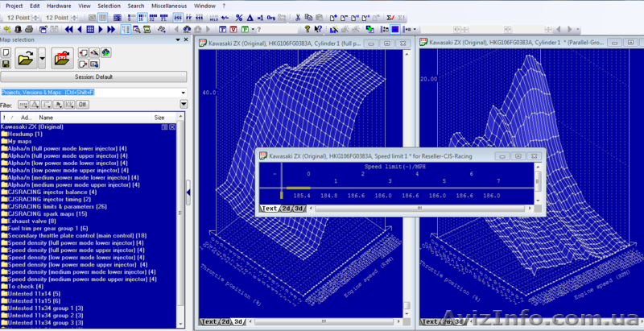Click the percent display toolbar icon
The width and height of the screenshot is (644, 331).
239,17
